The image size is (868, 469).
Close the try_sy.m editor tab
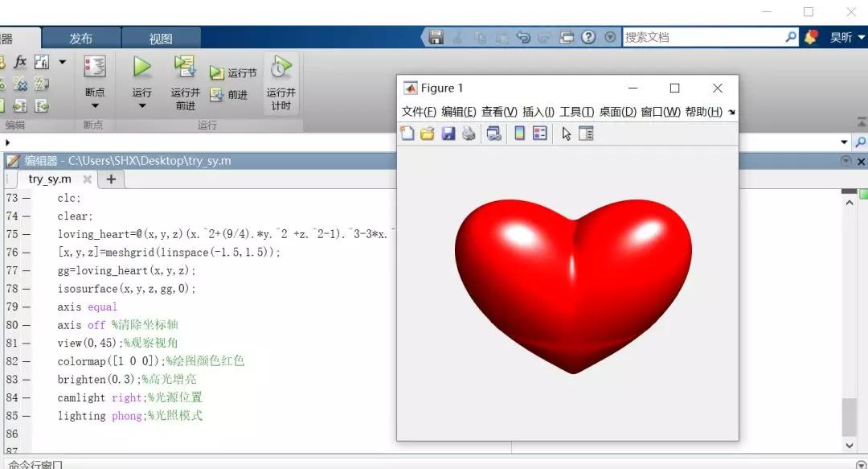(88, 179)
